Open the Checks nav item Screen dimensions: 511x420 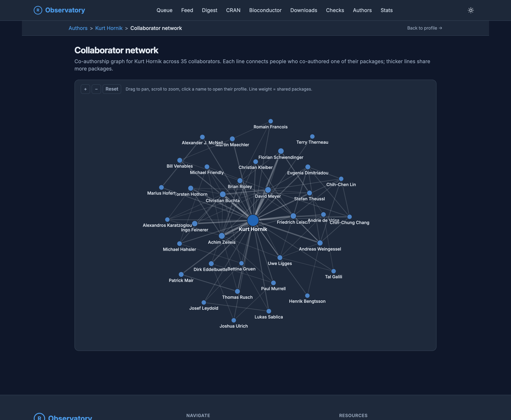(335, 10)
